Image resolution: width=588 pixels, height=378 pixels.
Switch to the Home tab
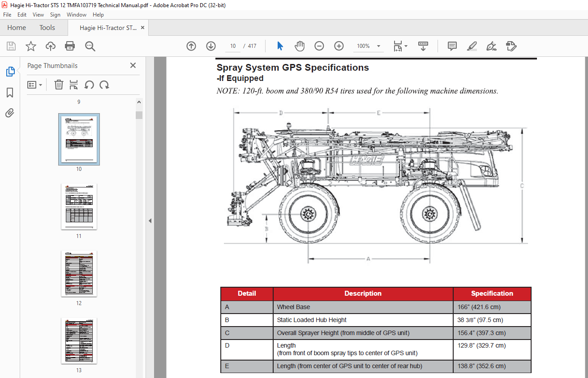coord(17,27)
